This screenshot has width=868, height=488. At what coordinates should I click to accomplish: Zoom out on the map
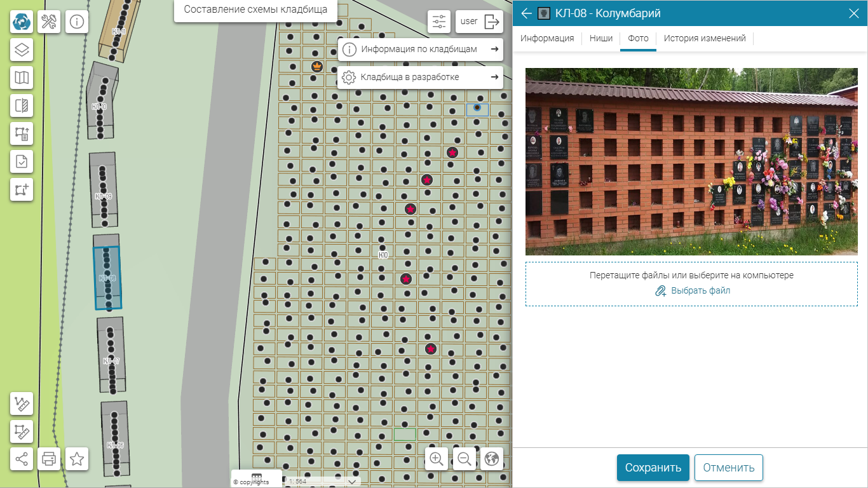click(465, 459)
